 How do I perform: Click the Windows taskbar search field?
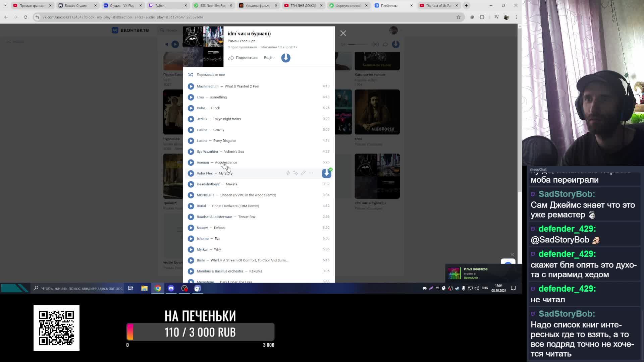(82, 288)
